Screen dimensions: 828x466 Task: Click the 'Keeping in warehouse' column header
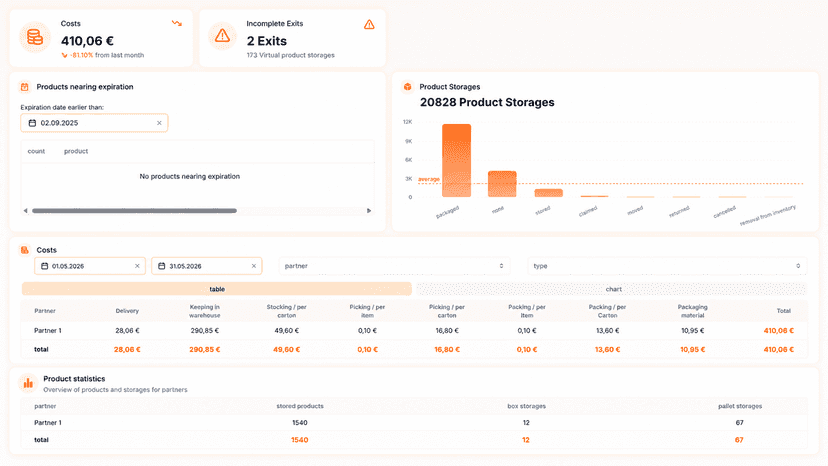(205, 311)
